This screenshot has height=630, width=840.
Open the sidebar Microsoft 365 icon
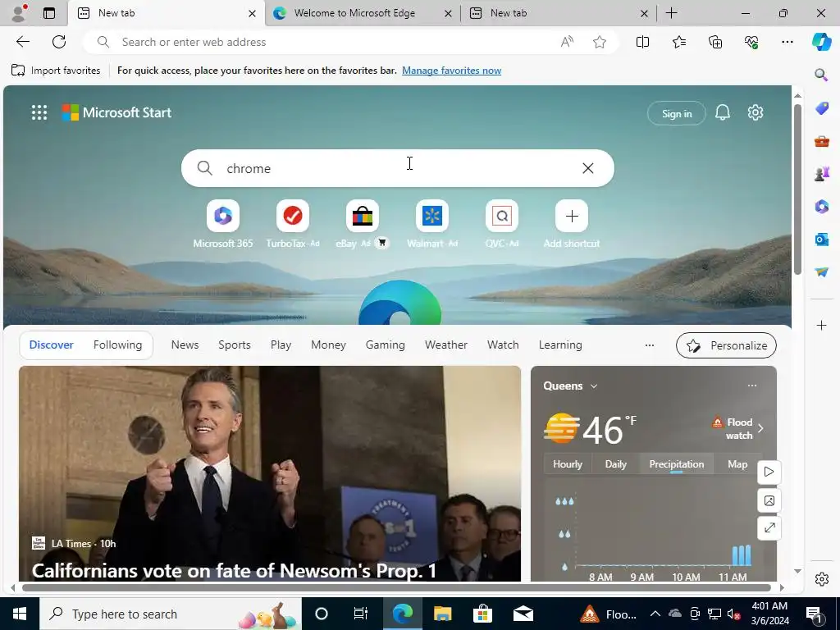click(821, 206)
